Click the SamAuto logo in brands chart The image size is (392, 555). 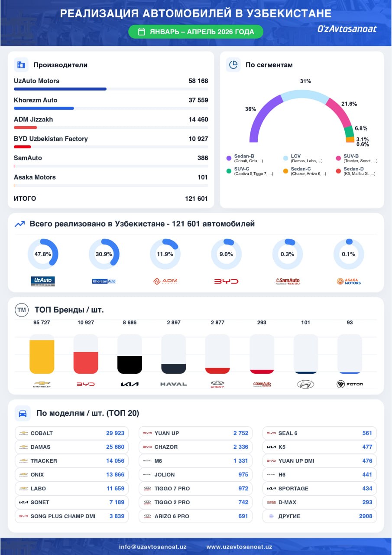pos(262,384)
